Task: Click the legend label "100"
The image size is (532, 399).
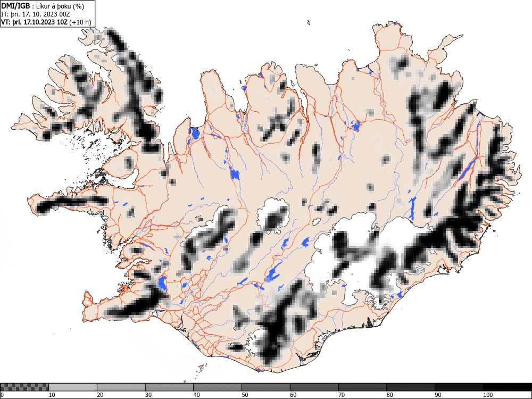Action: coord(487,395)
